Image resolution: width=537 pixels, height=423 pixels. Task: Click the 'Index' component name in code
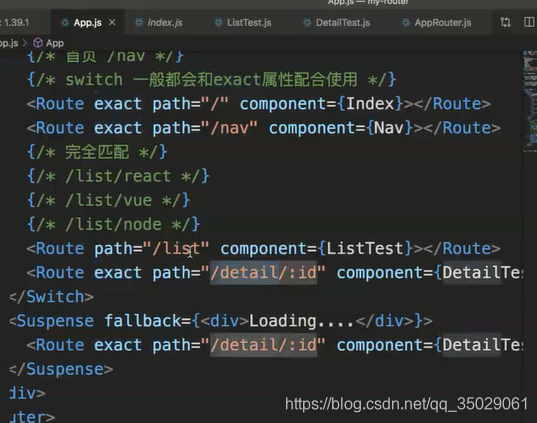(370, 104)
